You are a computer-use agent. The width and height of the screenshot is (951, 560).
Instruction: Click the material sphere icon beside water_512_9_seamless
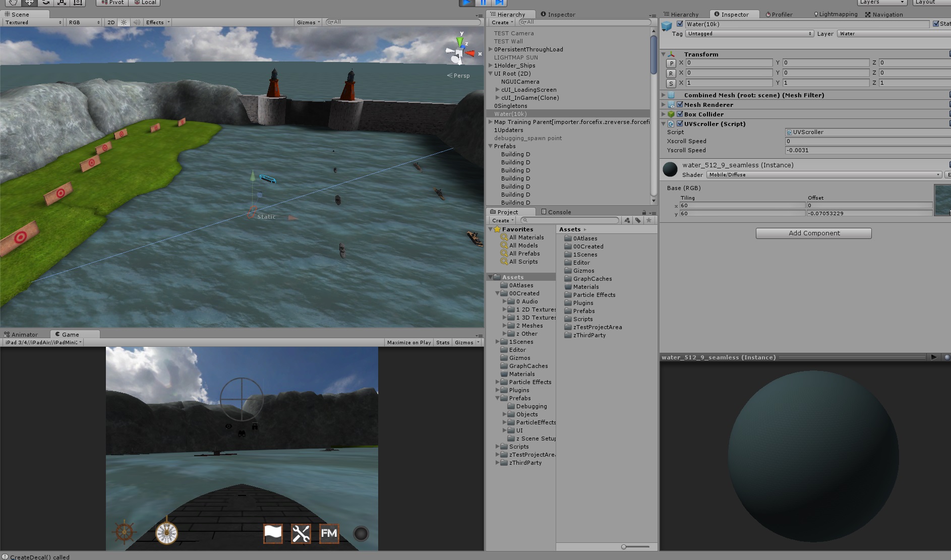[670, 169]
